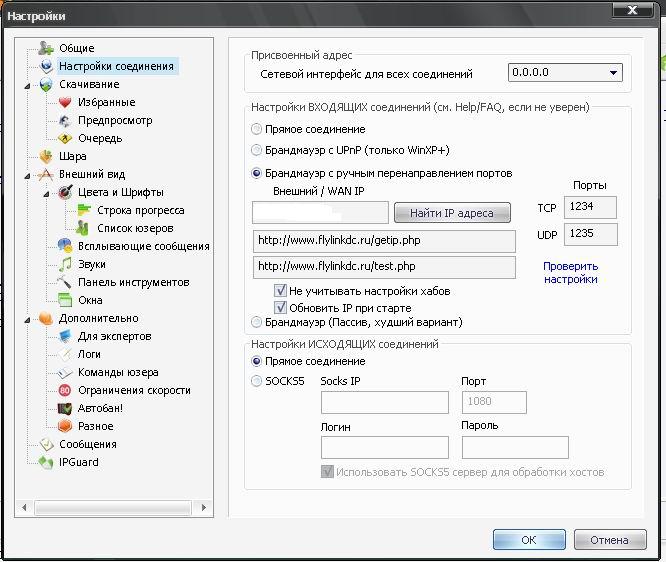Click the TCP port input field
Viewport: 666px width, 562px height.
tap(590, 207)
